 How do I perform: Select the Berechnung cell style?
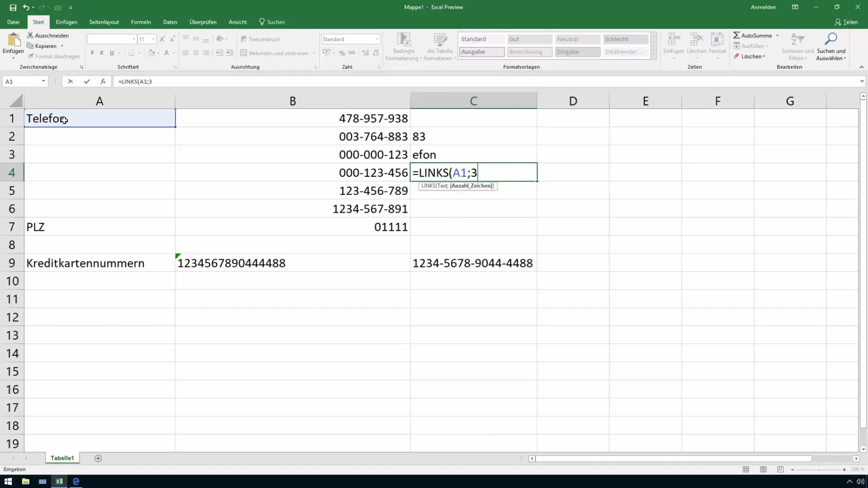click(529, 52)
